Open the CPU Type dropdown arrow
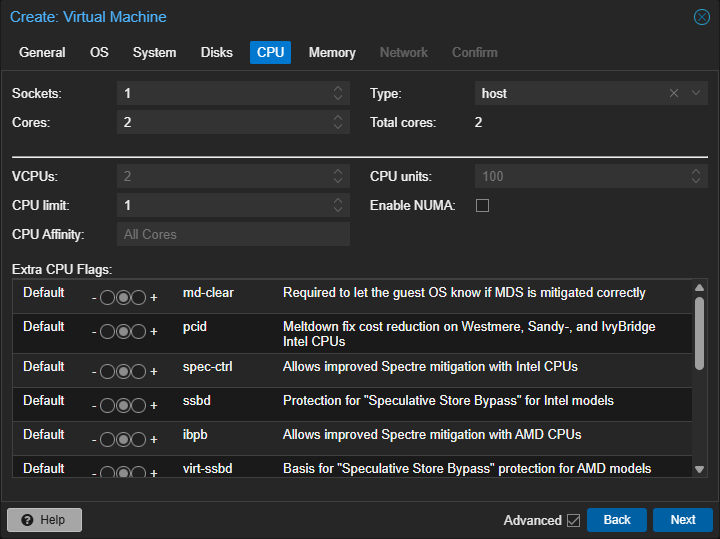 point(696,93)
